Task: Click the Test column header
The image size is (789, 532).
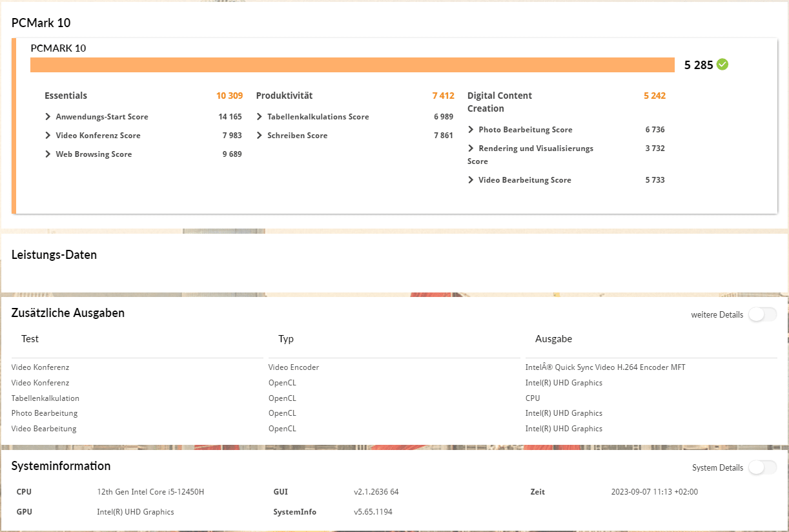Action: [x=30, y=339]
